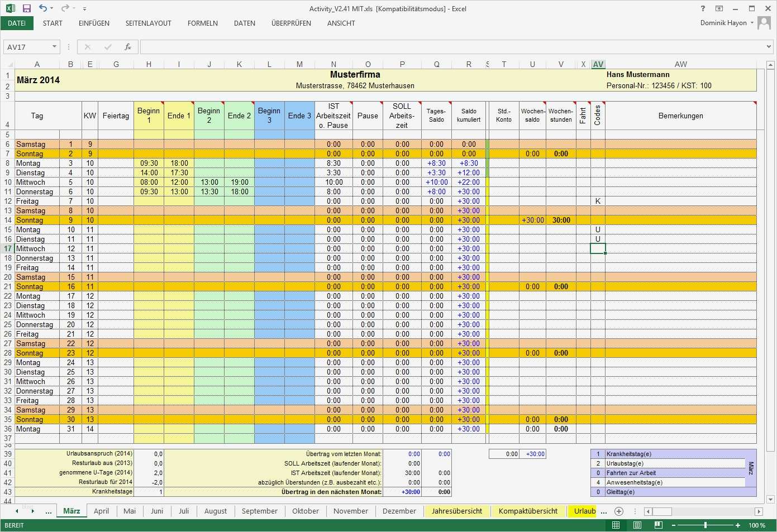Open Ribbon display options icon
Viewport: 777px width, 532px height.
(x=719, y=8)
